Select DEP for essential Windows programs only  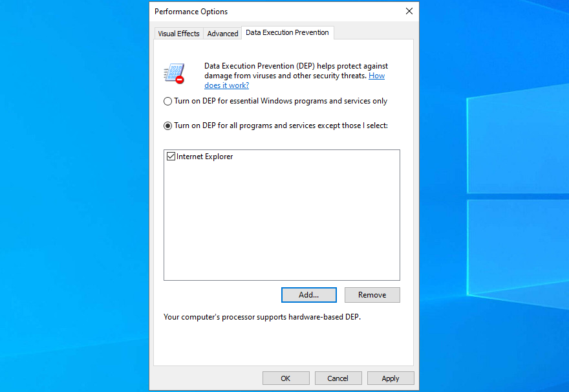pyautogui.click(x=167, y=101)
